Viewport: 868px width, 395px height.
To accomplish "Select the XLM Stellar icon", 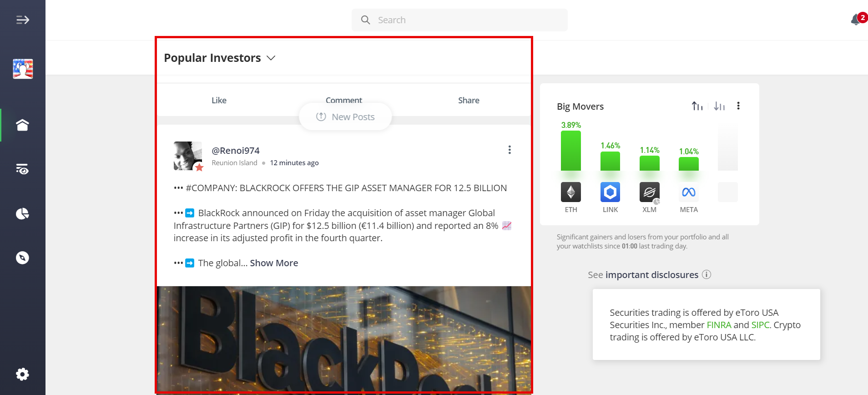I will point(650,192).
